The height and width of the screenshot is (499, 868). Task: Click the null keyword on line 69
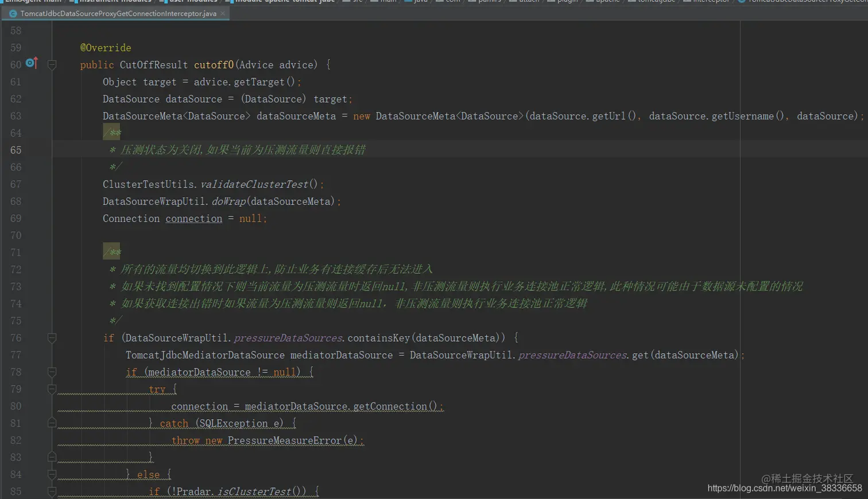pos(250,219)
